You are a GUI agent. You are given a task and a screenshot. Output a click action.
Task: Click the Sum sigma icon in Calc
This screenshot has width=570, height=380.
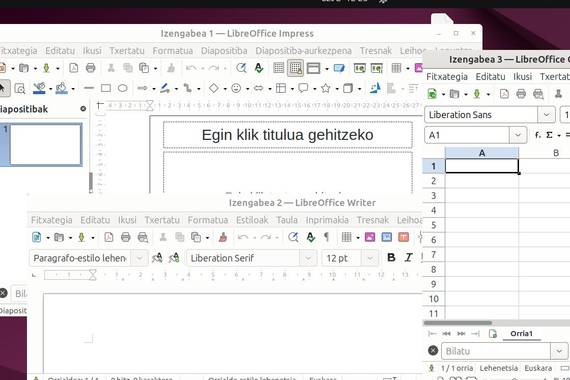(549, 135)
